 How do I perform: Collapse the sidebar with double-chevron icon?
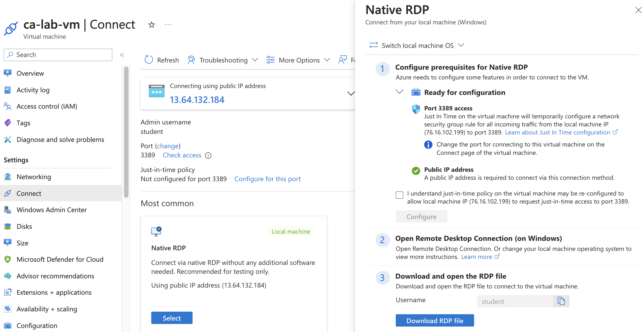pyautogui.click(x=122, y=55)
